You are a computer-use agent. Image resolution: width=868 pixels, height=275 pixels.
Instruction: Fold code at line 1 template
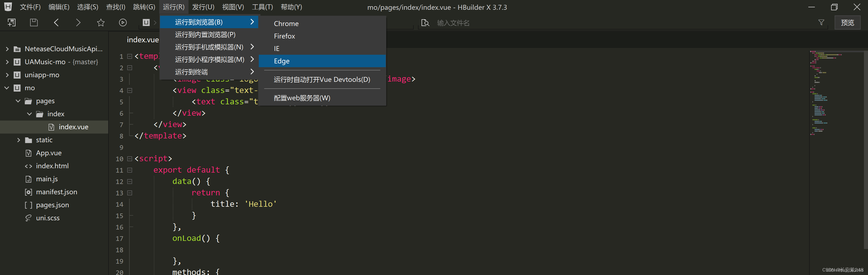point(130,57)
